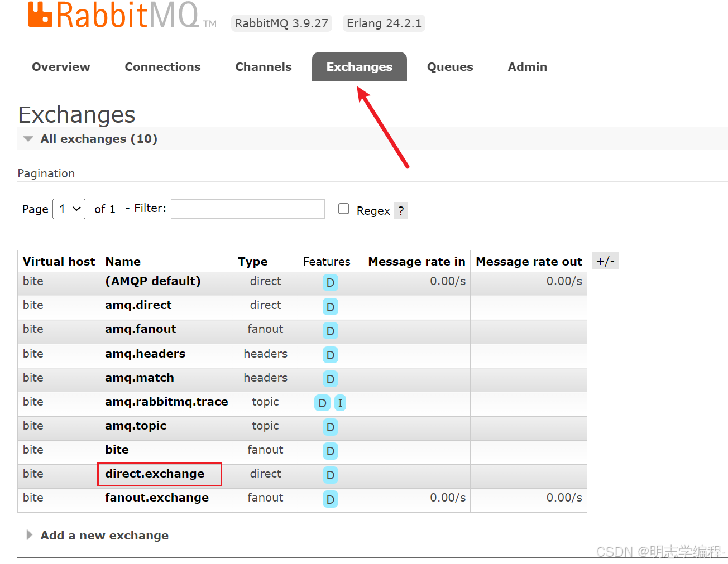Sort table by Name column header
This screenshot has height=564, width=728.
click(x=123, y=262)
